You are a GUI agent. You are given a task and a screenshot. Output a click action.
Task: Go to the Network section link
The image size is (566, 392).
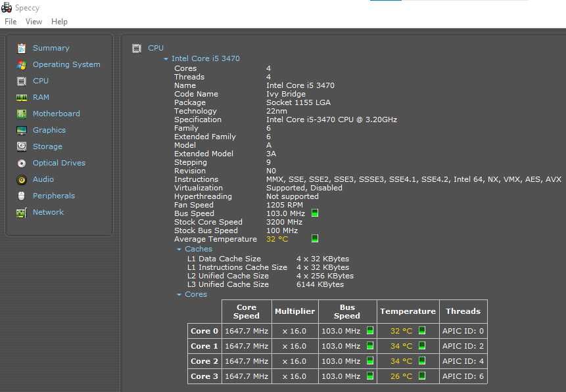pyautogui.click(x=48, y=212)
